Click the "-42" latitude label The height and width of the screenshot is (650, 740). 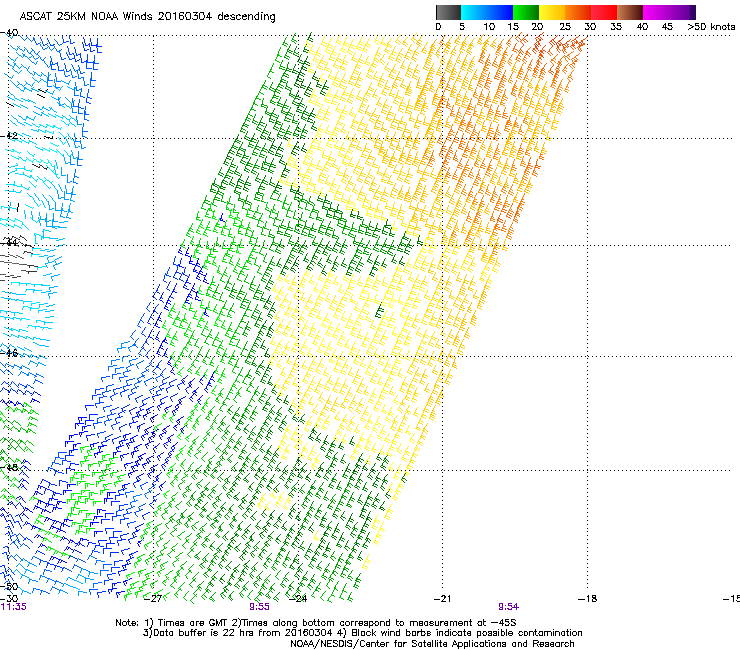pyautogui.click(x=9, y=136)
